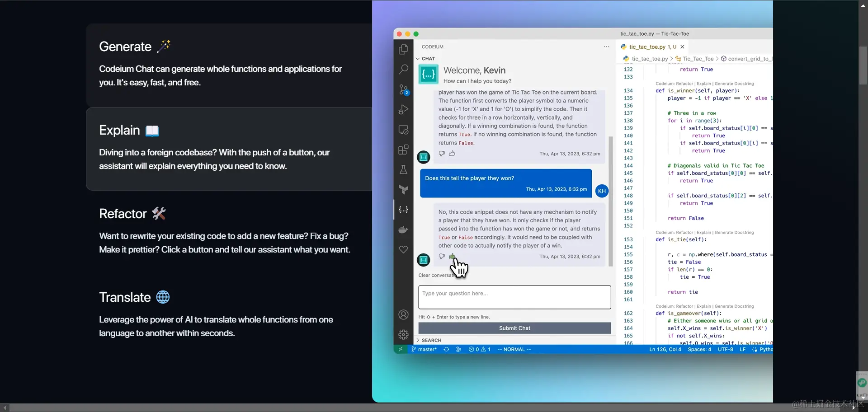Screen dimensions: 868x412
Task: Click the Codeium bot avatar below the second reply
Action: (423, 260)
